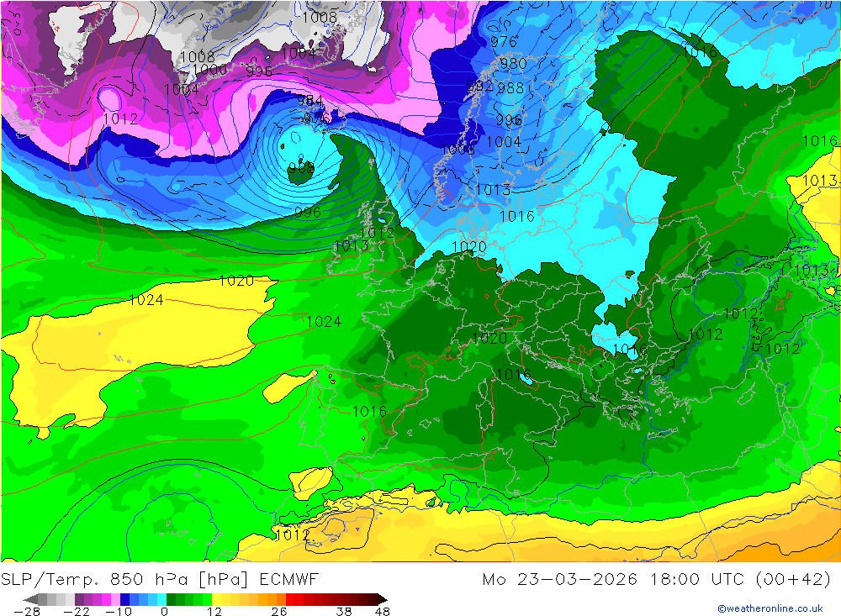Click the 1020 label over the Atlantic above 1024

tap(236, 281)
